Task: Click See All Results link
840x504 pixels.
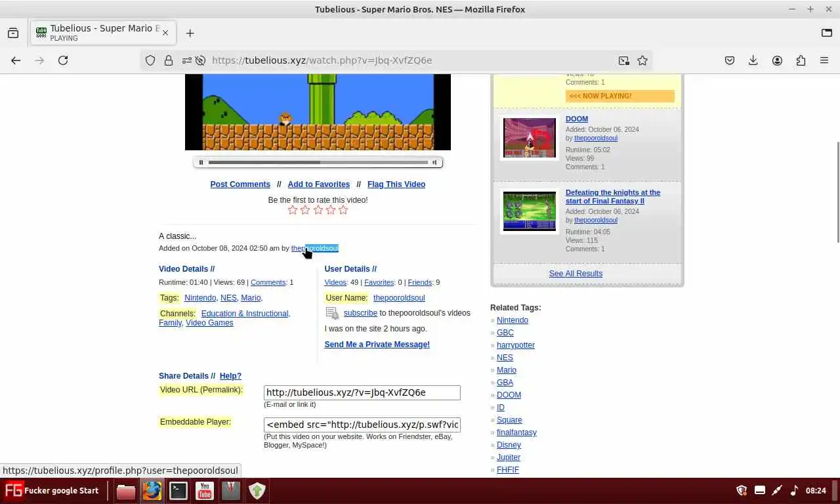Action: pyautogui.click(x=576, y=274)
